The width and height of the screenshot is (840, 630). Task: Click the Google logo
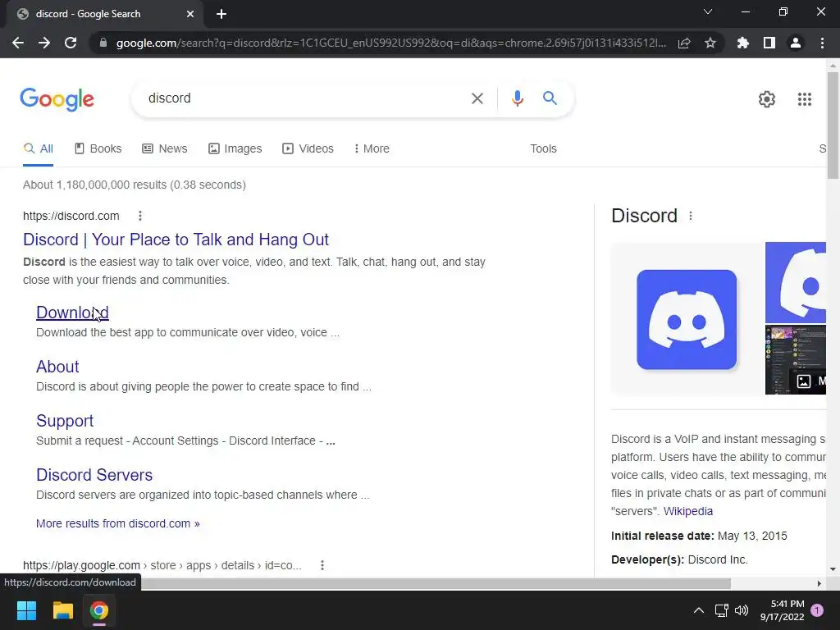point(57,99)
